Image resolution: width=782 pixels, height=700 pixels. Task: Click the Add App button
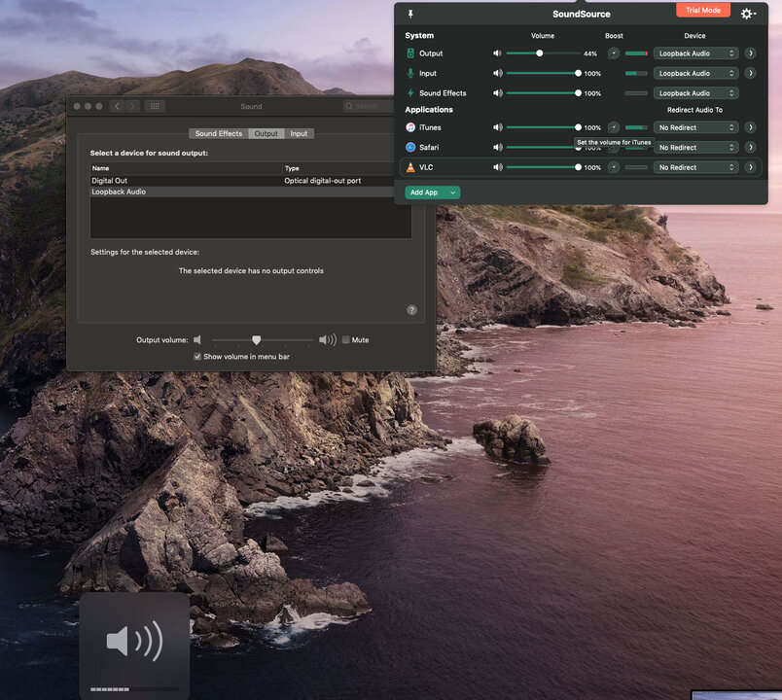[x=433, y=192]
